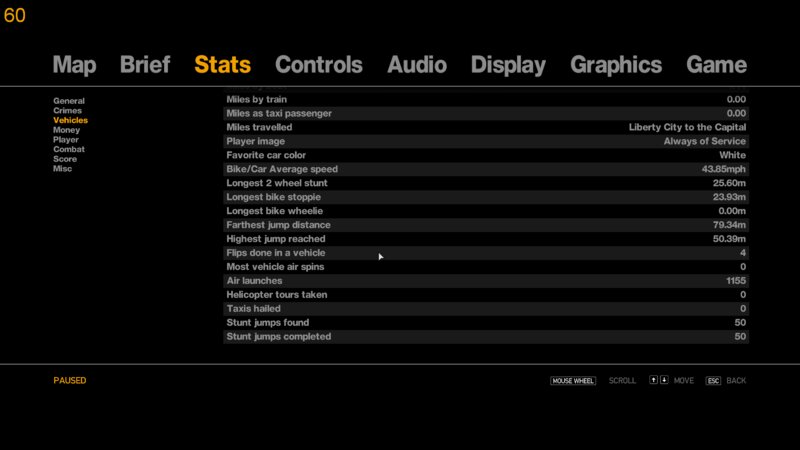The image size is (800, 450).
Task: Click the ESC key icon
Action: tap(713, 381)
